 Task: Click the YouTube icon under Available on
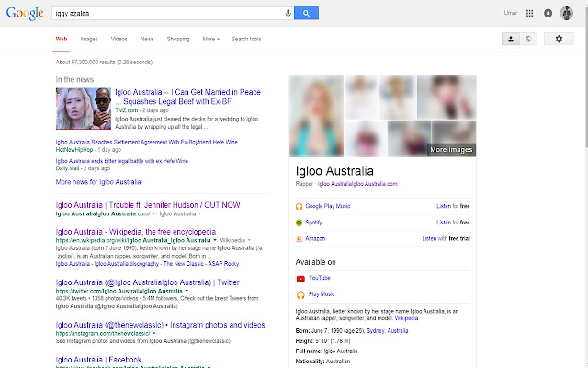pos(300,277)
